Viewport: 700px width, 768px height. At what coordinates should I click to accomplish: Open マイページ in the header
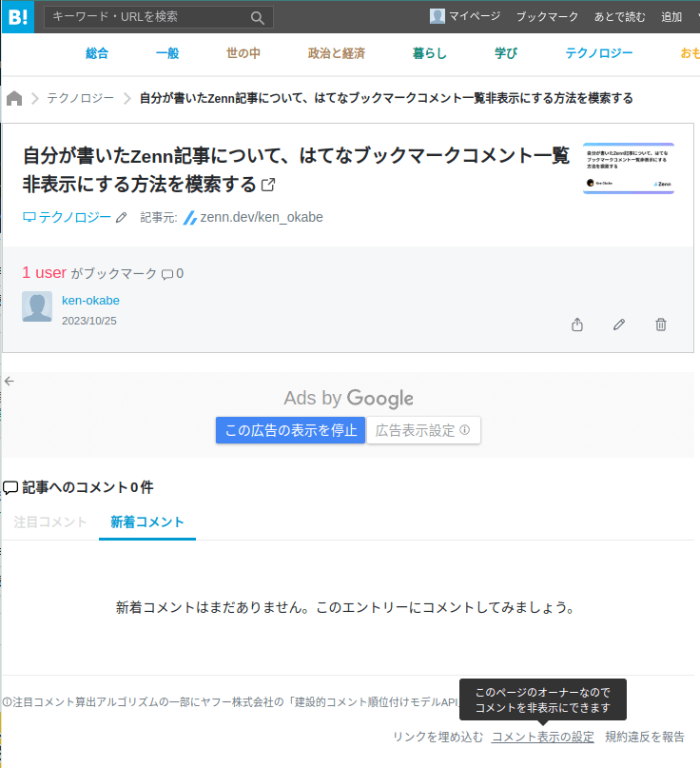(x=475, y=16)
